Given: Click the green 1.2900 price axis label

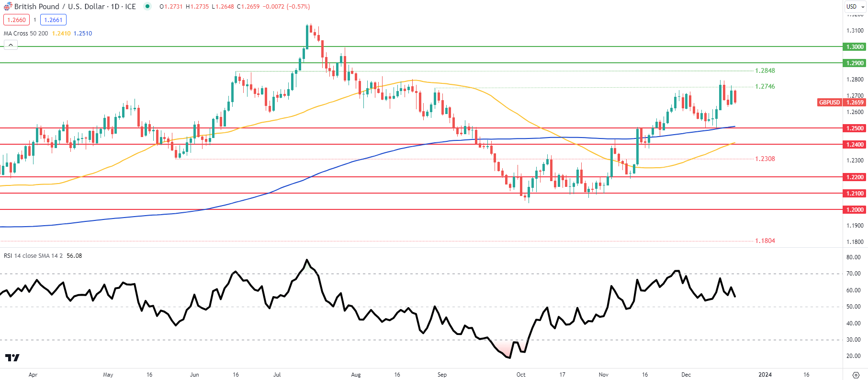Looking at the screenshot, I should point(855,63).
